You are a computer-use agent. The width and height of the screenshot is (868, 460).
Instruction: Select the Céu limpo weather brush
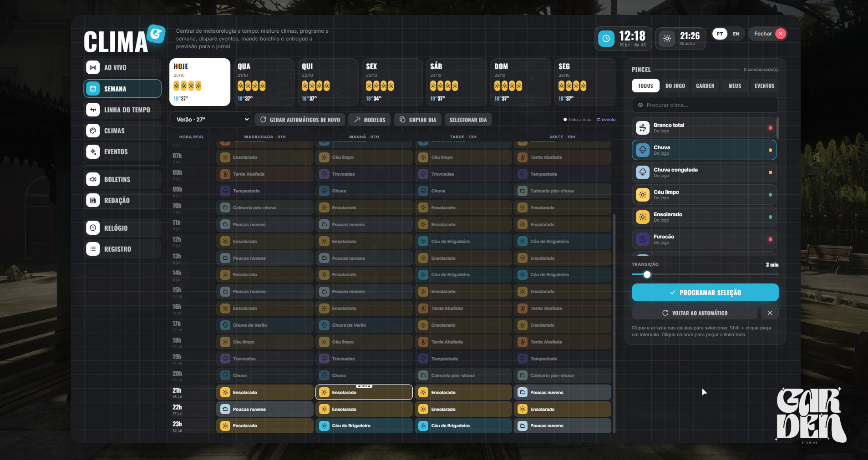click(x=704, y=195)
